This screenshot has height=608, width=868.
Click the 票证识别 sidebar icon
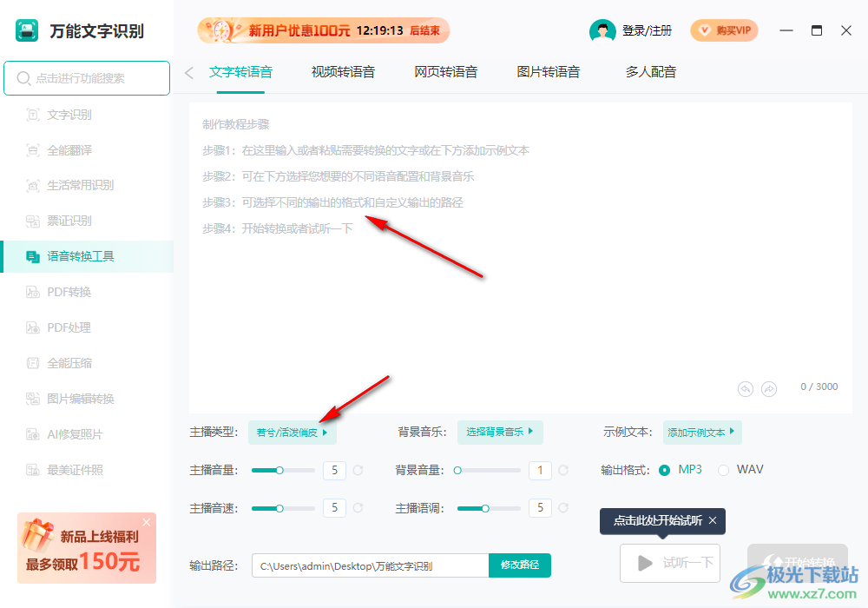[x=33, y=221]
